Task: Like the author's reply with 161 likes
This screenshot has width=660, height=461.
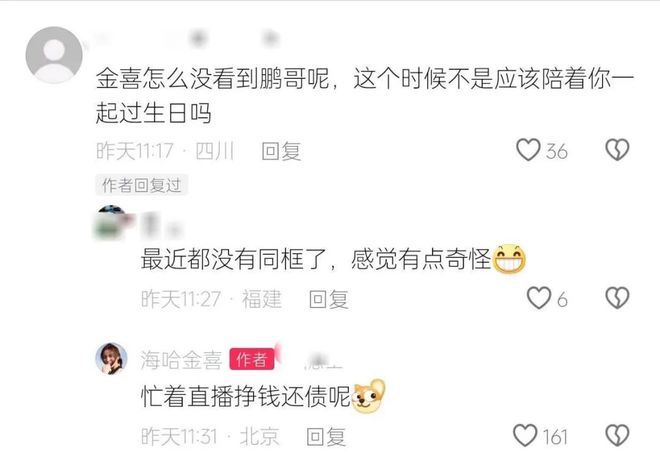Action: (x=525, y=435)
